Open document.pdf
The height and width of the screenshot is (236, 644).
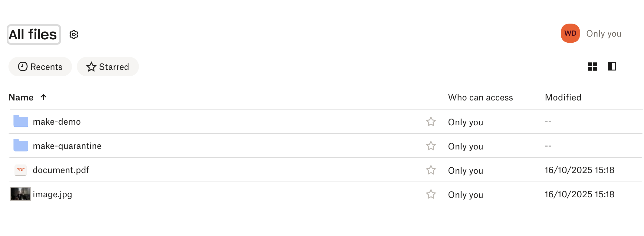(x=61, y=170)
